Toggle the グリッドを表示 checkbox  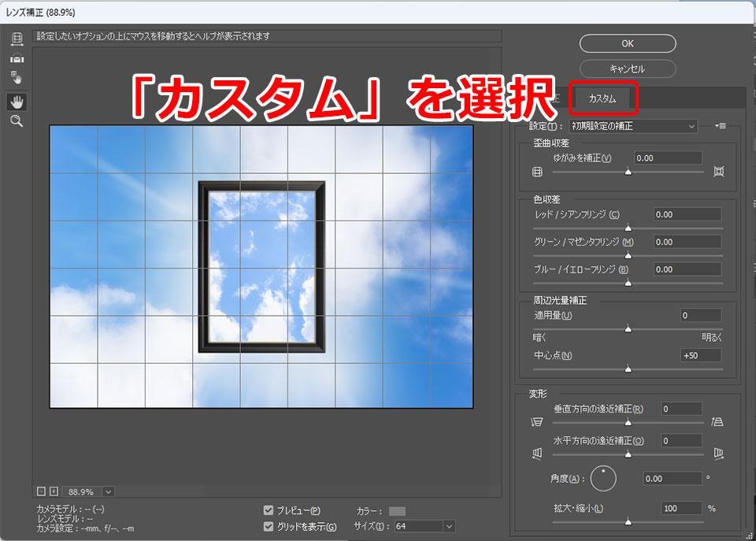click(x=269, y=527)
